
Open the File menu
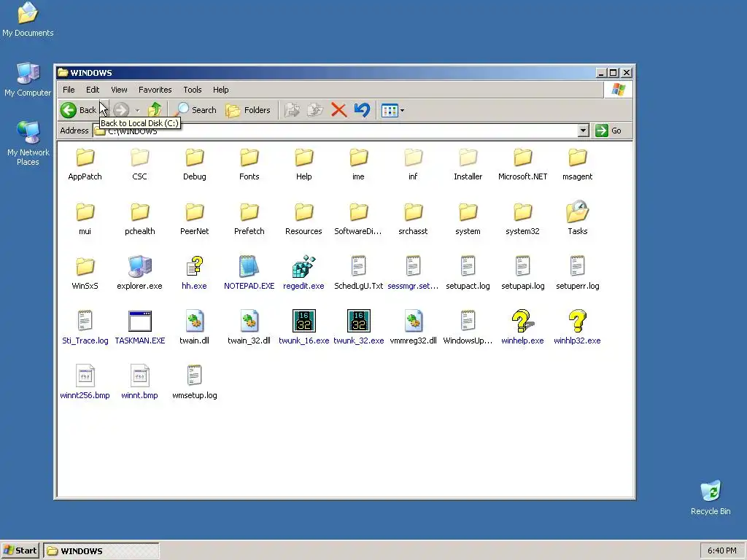tap(69, 90)
